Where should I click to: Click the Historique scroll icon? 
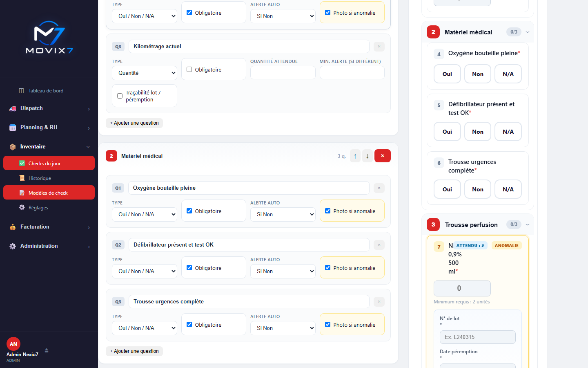coord(22,178)
